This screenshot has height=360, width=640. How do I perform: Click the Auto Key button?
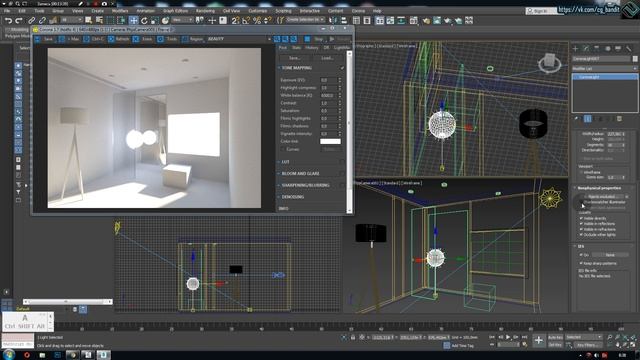pyautogui.click(x=556, y=337)
